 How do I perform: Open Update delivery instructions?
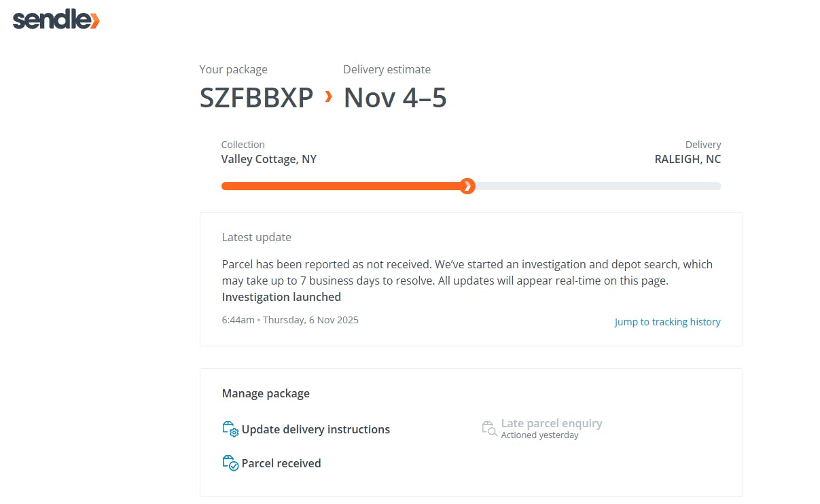[x=315, y=429]
